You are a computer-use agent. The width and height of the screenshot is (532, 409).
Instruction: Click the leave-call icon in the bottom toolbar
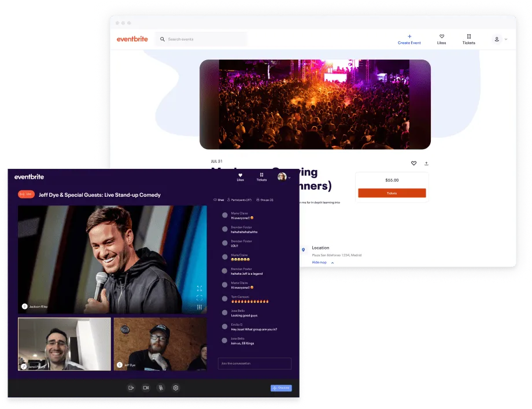pyautogui.click(x=131, y=388)
